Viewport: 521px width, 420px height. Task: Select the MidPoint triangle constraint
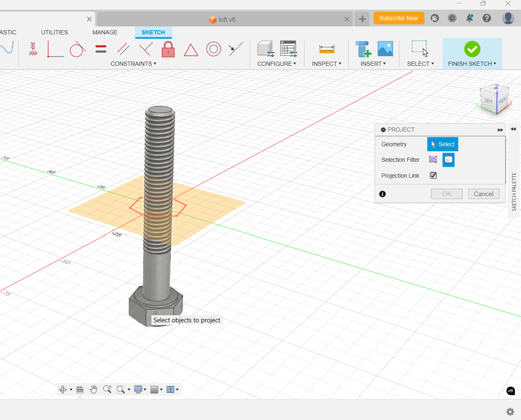(x=191, y=50)
